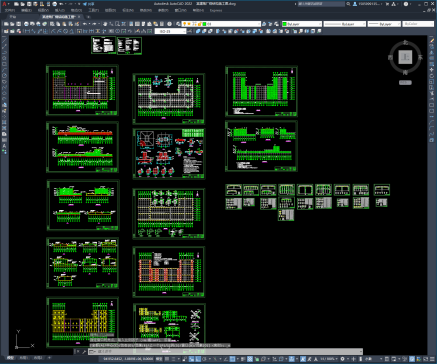Open workspace switching gear in status bar
437x364 pixels.
pyautogui.click(x=342, y=359)
